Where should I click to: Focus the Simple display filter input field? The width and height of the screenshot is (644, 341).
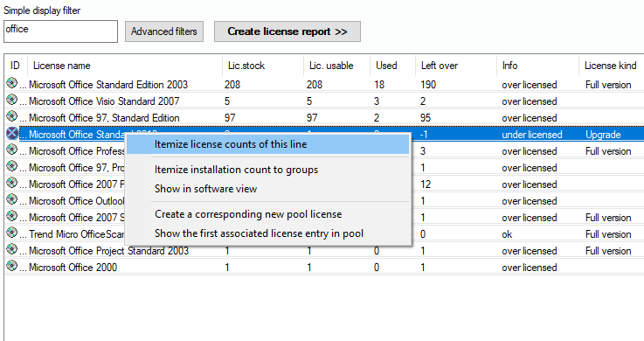60,31
